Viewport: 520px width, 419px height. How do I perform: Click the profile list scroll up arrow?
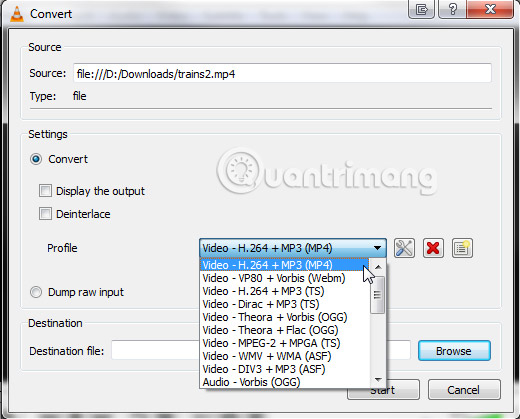378,267
